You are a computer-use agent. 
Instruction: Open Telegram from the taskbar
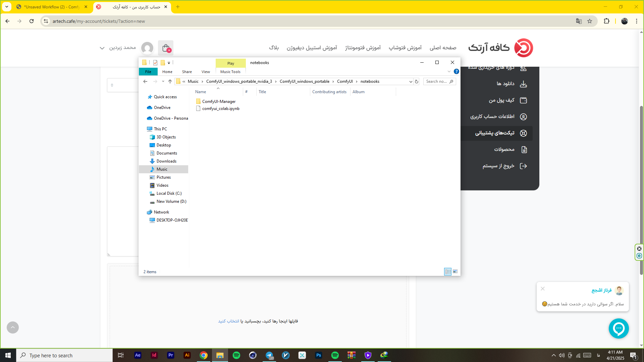click(269, 355)
